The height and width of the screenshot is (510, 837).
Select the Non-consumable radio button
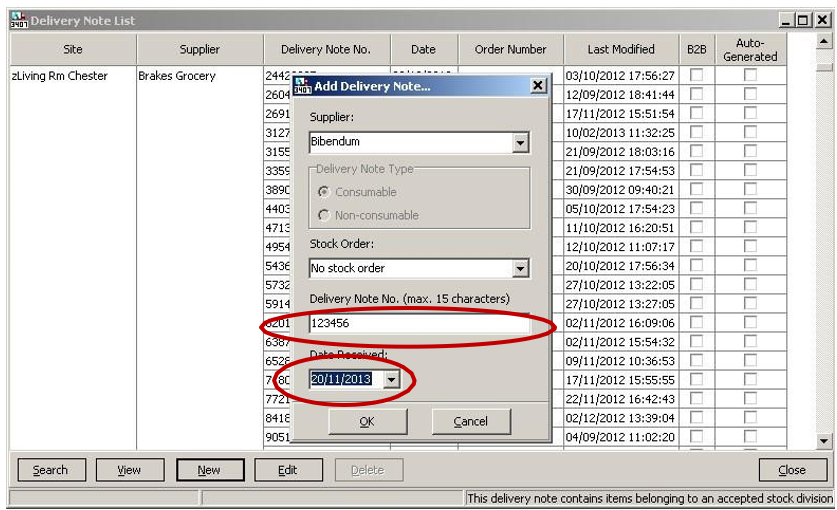(x=324, y=215)
